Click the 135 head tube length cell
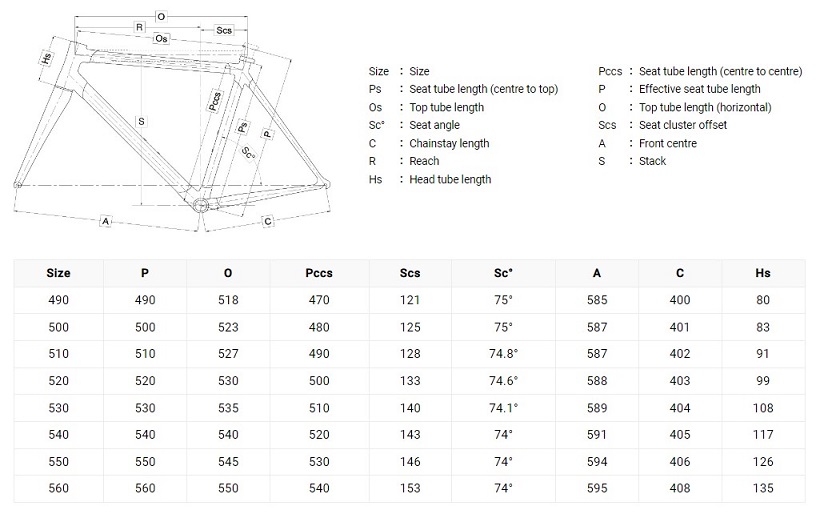 763,488
